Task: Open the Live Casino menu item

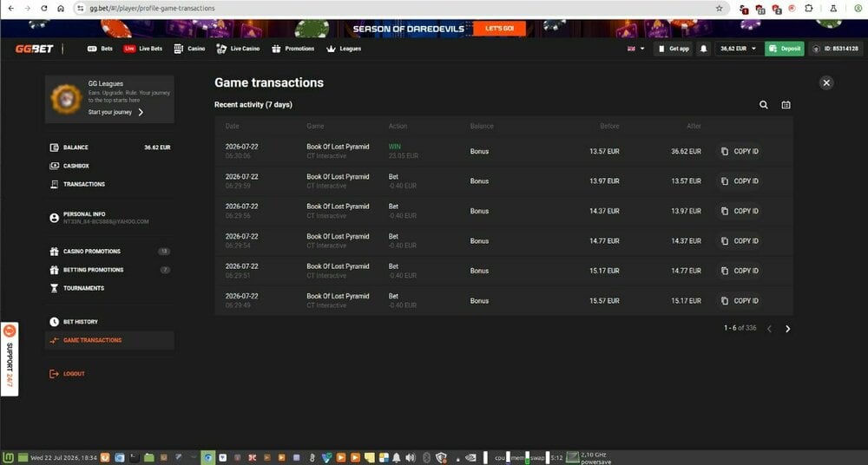Action: [x=238, y=49]
